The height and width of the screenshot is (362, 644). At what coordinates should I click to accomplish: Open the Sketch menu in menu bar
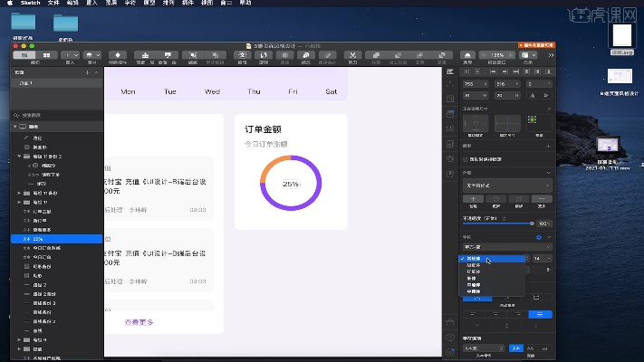tap(30, 4)
